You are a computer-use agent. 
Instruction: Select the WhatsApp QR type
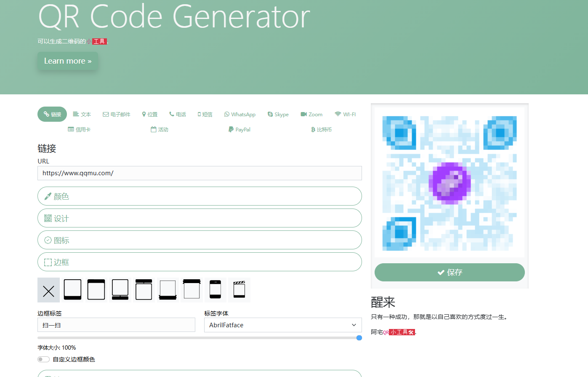click(x=240, y=114)
